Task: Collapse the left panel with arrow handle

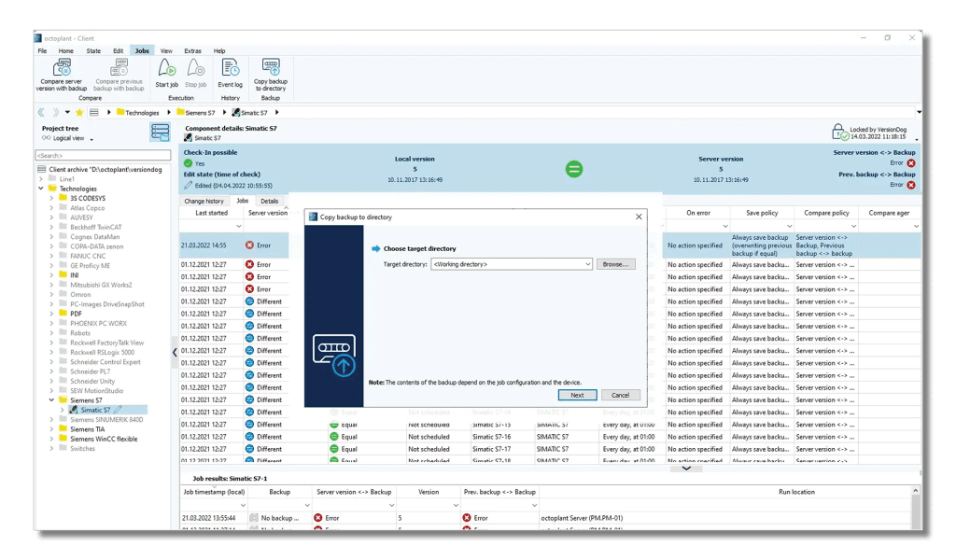Action: (x=175, y=353)
